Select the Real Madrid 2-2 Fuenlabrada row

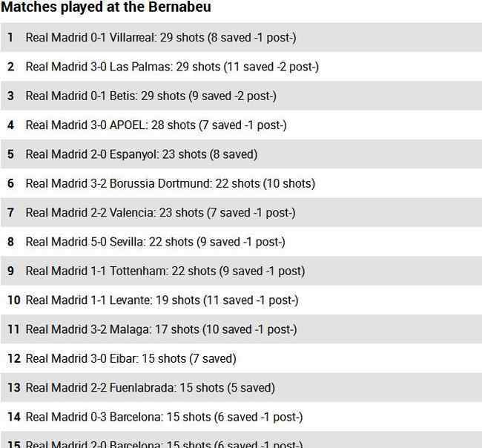[150, 388]
